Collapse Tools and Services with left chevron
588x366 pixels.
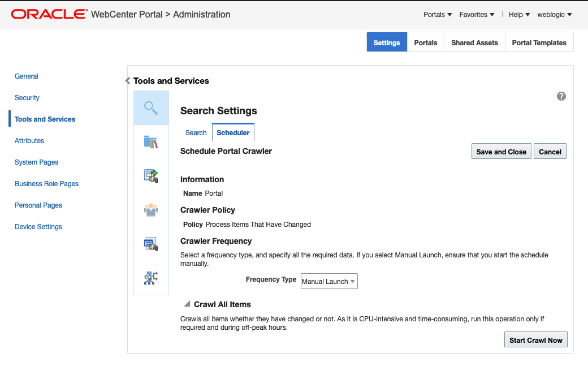pos(128,81)
